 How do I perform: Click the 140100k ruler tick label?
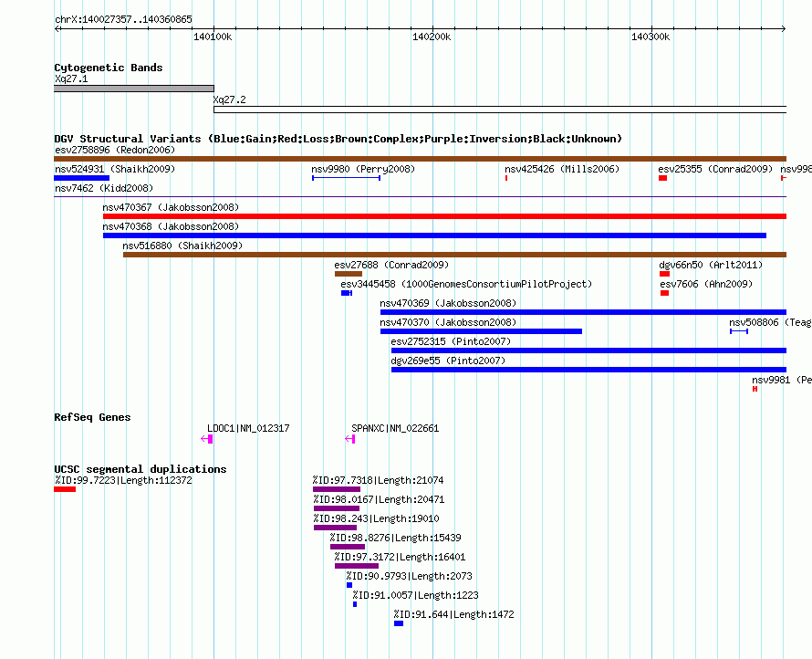[x=213, y=37]
